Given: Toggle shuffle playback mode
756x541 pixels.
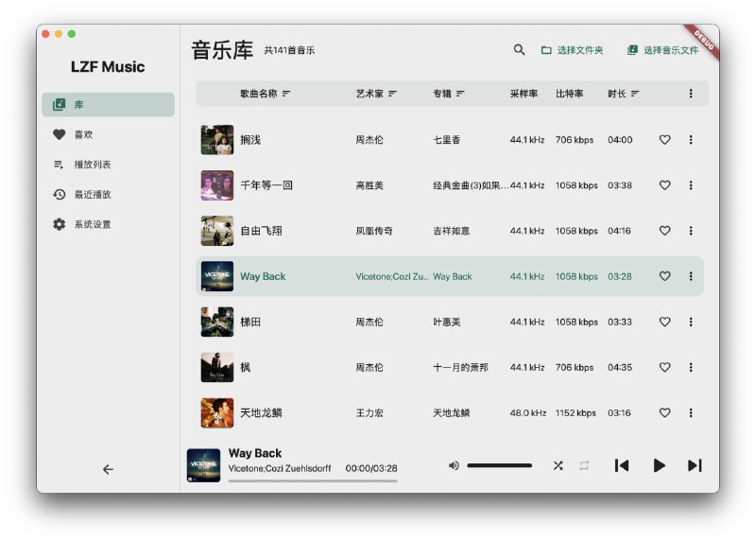Looking at the screenshot, I should point(558,465).
